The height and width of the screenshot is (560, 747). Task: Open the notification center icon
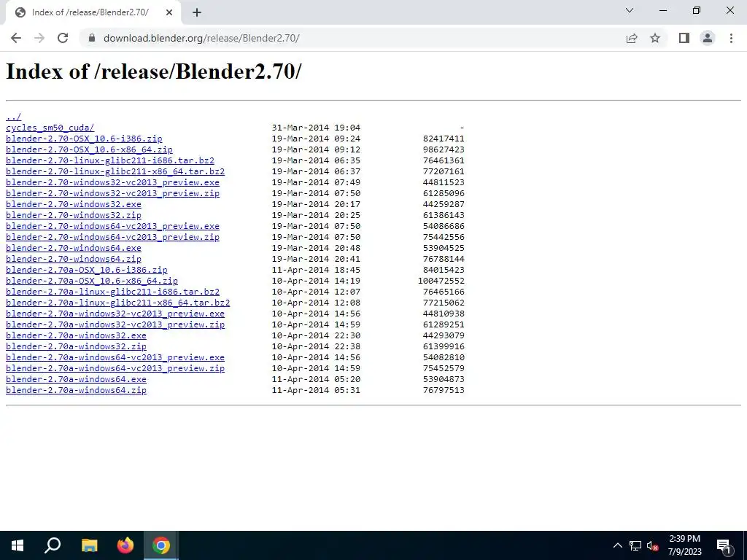click(724, 545)
